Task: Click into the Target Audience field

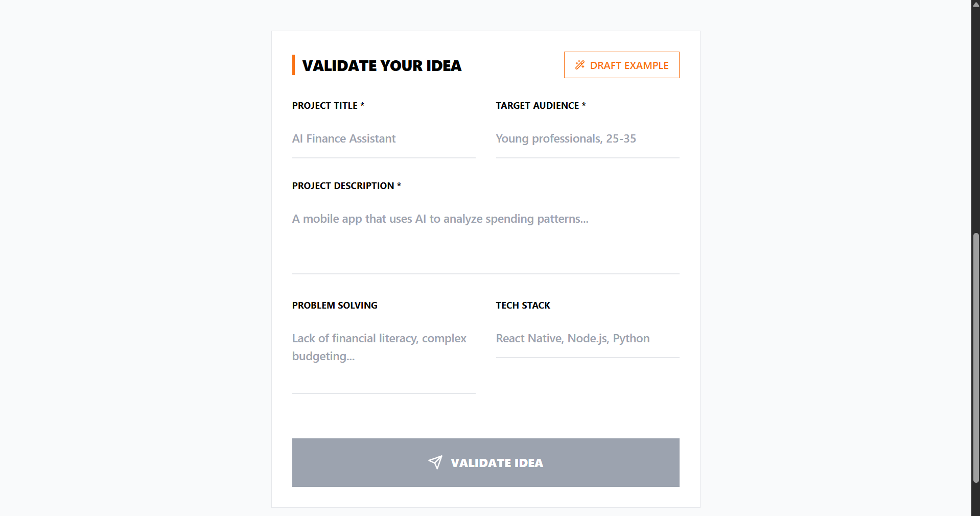Action: 587,139
